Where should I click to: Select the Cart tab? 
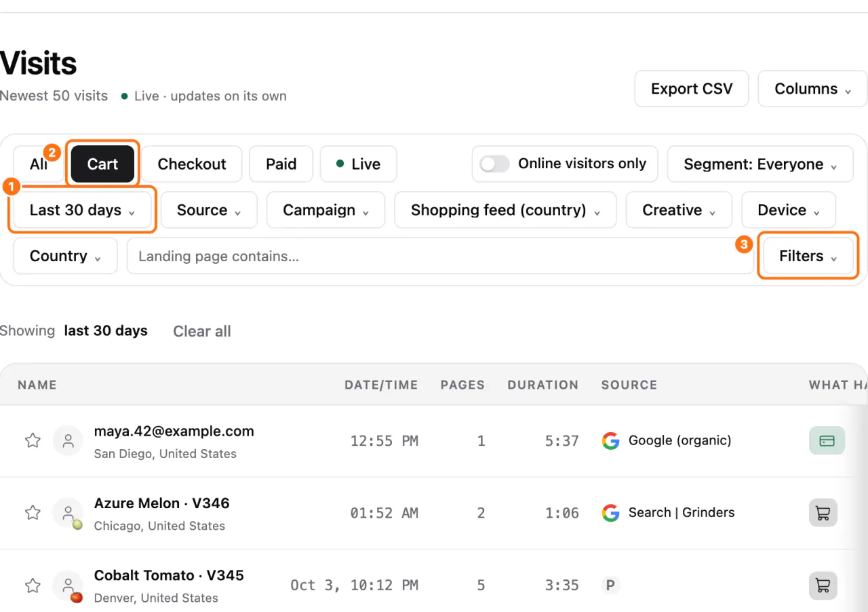click(102, 164)
